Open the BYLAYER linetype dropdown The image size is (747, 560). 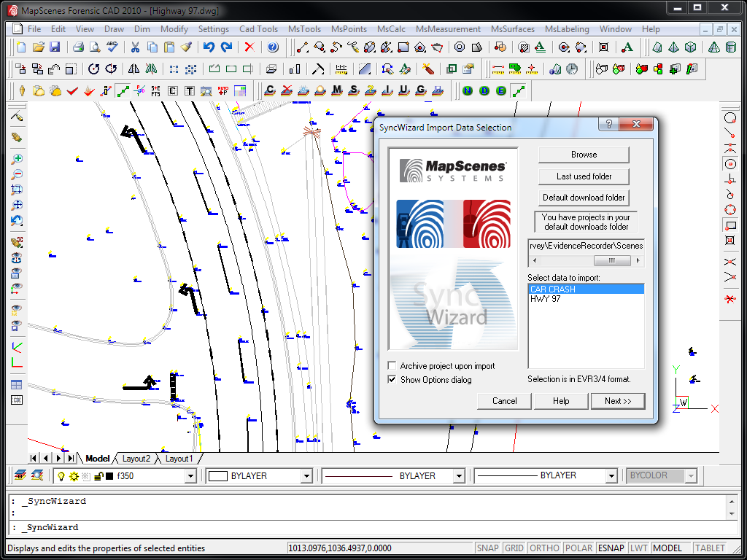(x=460, y=475)
